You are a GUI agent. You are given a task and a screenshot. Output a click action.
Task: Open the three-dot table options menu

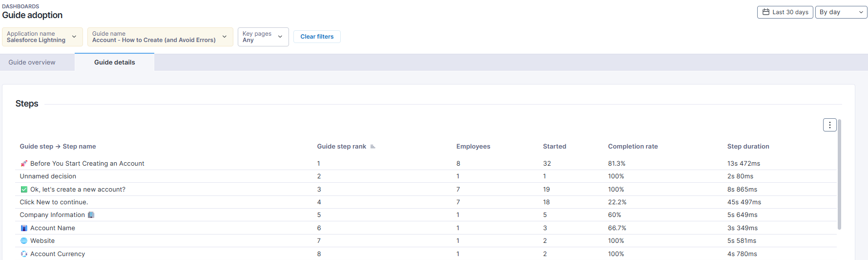point(829,125)
